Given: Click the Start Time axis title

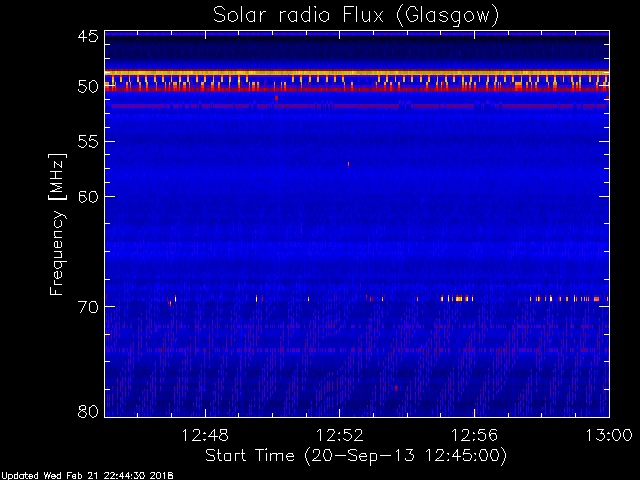Looking at the screenshot, I should (356, 456).
